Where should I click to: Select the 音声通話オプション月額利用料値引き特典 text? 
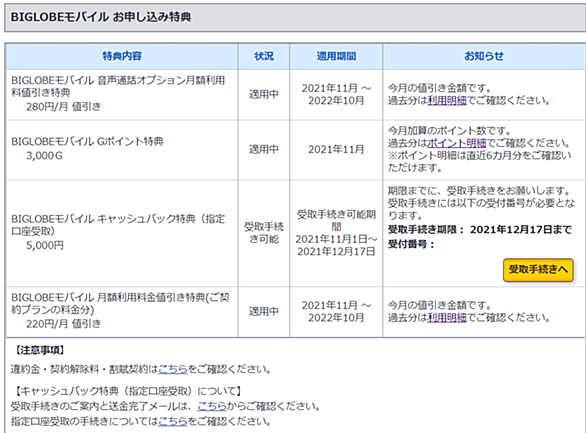(118, 86)
